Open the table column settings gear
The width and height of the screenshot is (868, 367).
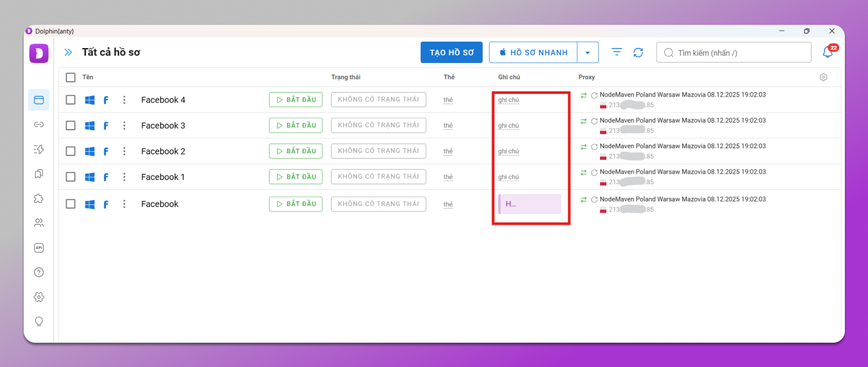[823, 78]
